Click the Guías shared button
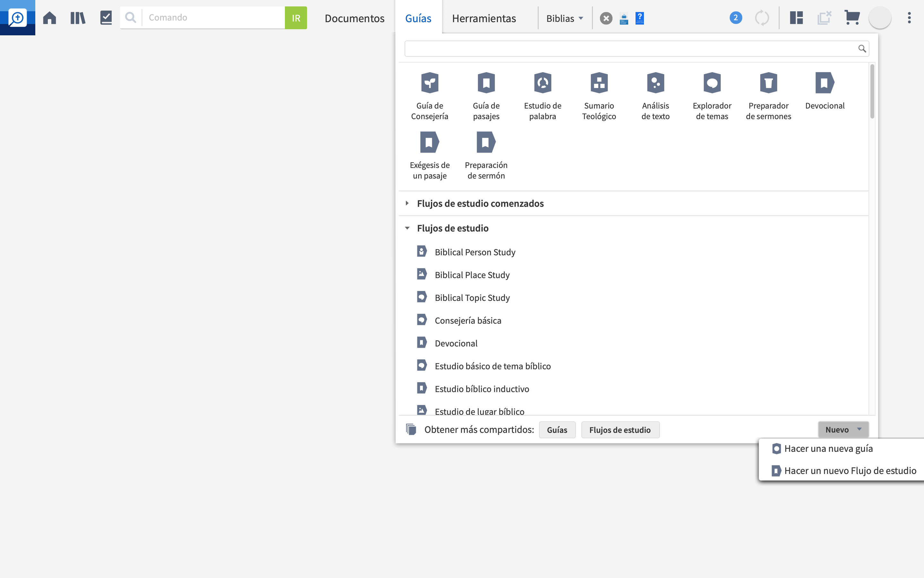Screen dimensions: 924x578 tap(557, 430)
